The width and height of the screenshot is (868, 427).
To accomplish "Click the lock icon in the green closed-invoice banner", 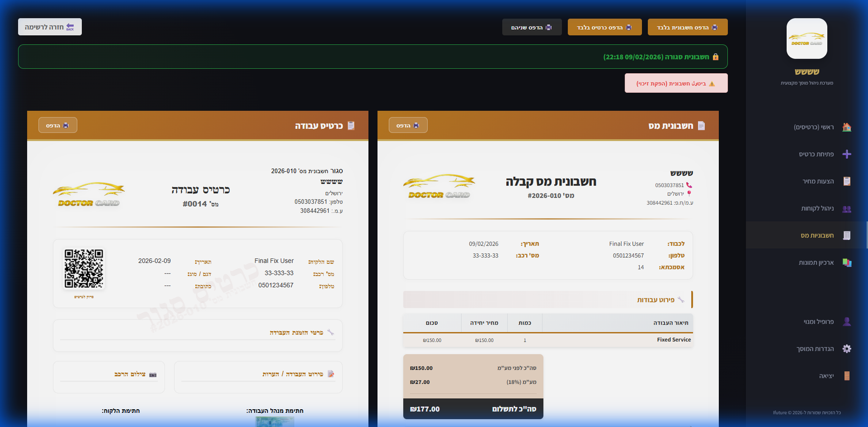I will (x=716, y=57).
